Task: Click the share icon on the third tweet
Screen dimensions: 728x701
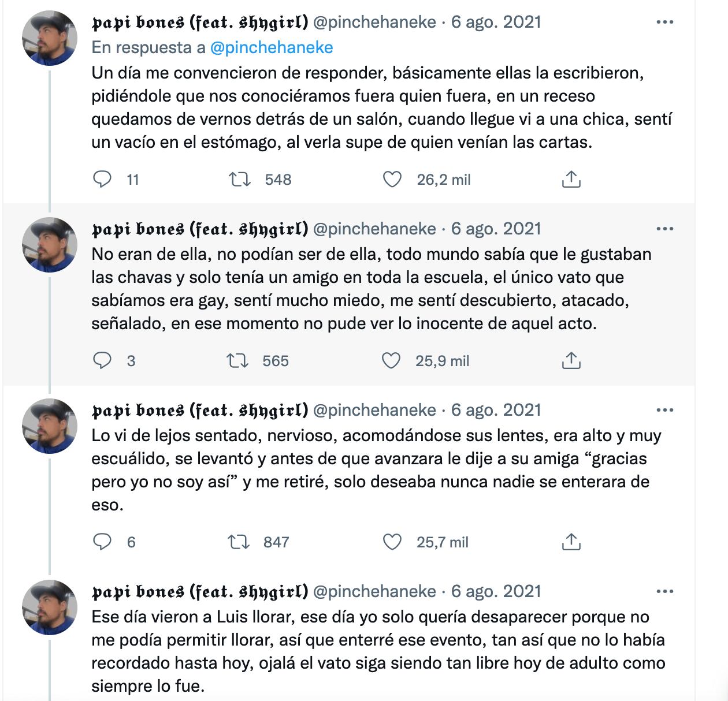Action: (573, 542)
